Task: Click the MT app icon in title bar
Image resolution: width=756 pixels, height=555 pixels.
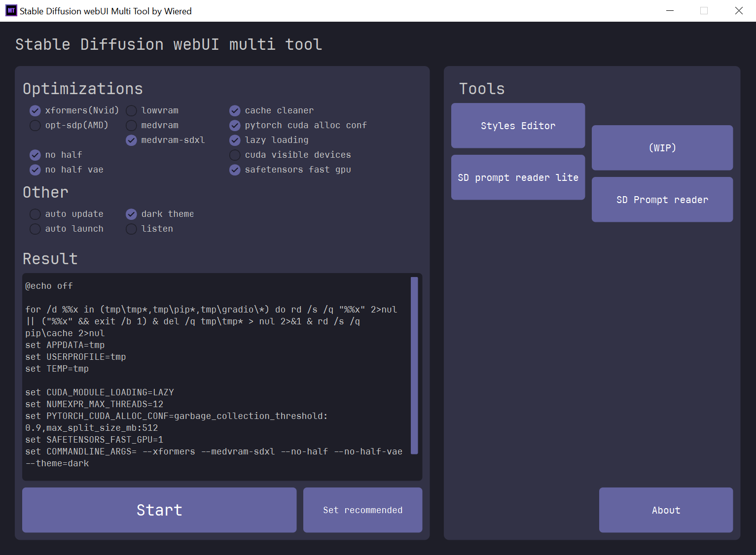Action: click(x=11, y=11)
